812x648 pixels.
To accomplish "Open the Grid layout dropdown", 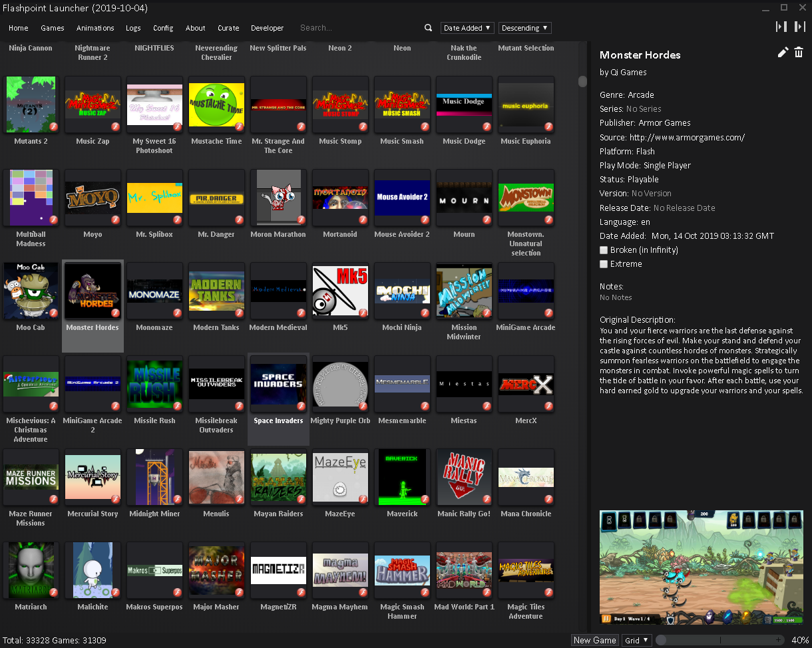I will [636, 640].
